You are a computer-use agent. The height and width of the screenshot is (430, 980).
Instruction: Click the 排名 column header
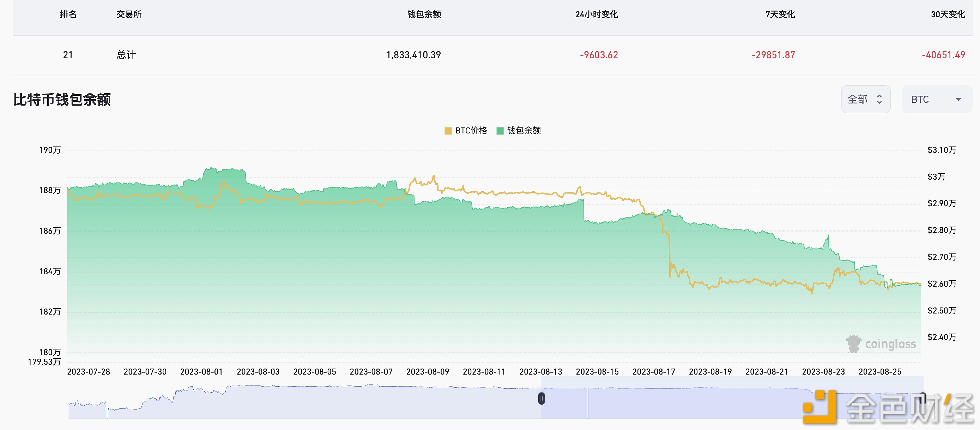[x=68, y=14]
